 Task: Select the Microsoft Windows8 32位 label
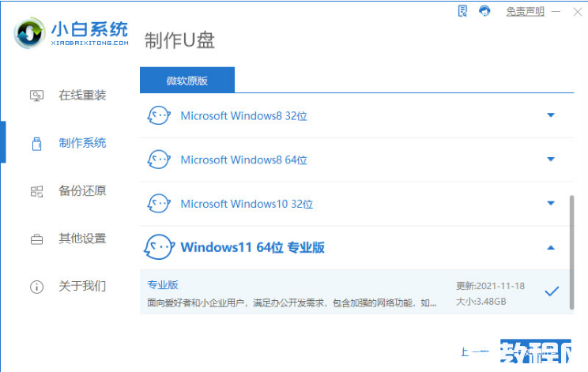click(243, 116)
